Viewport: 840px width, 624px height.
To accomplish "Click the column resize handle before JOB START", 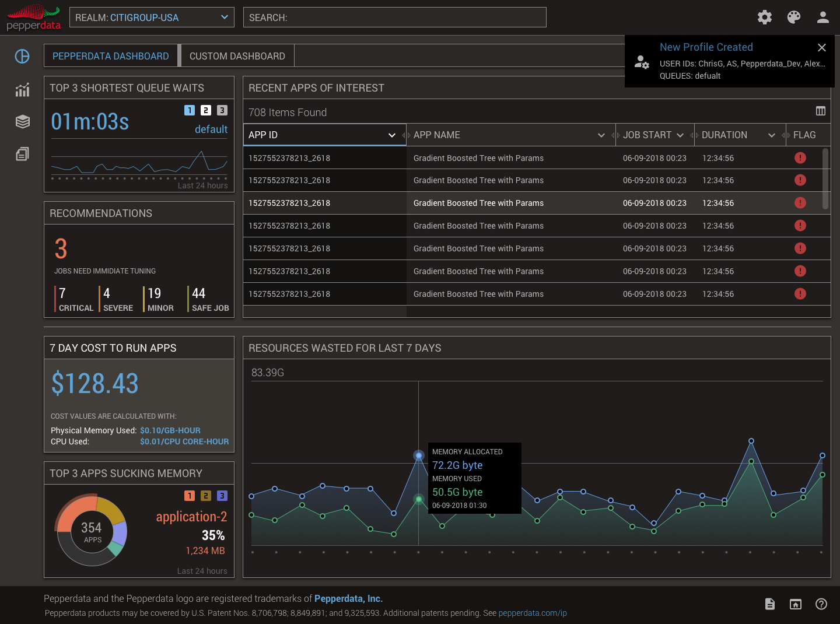I will (615, 135).
